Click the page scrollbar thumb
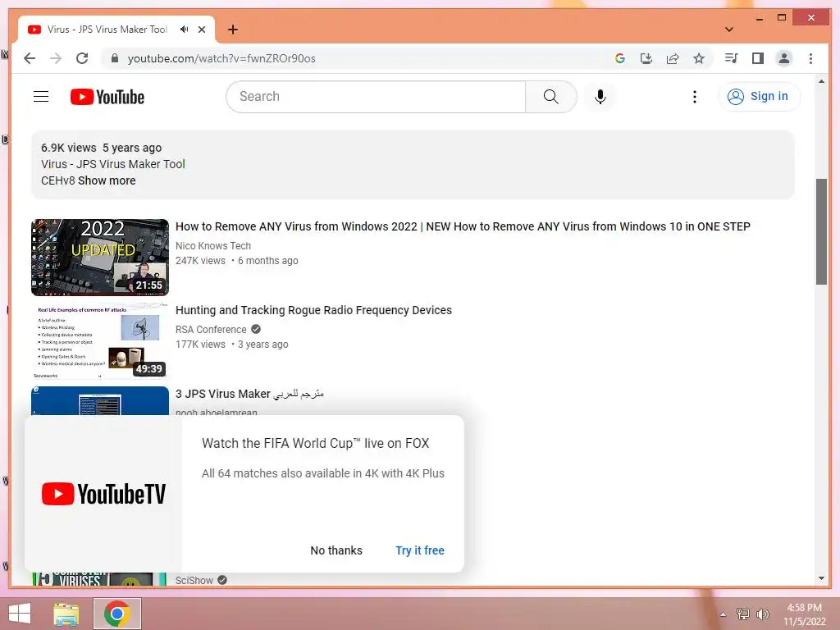This screenshot has height=630, width=840. click(x=821, y=231)
